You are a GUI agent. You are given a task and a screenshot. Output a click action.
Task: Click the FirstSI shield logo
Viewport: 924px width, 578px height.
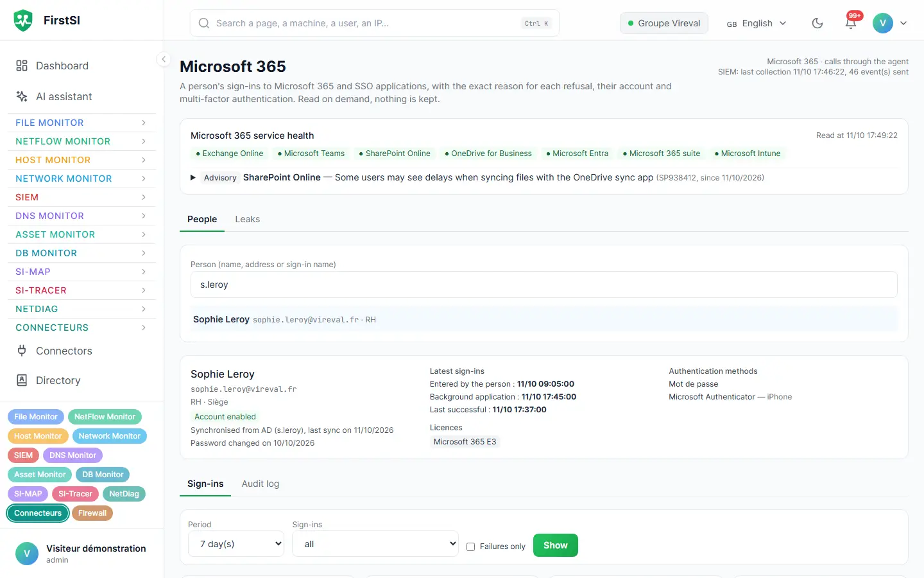(x=23, y=21)
